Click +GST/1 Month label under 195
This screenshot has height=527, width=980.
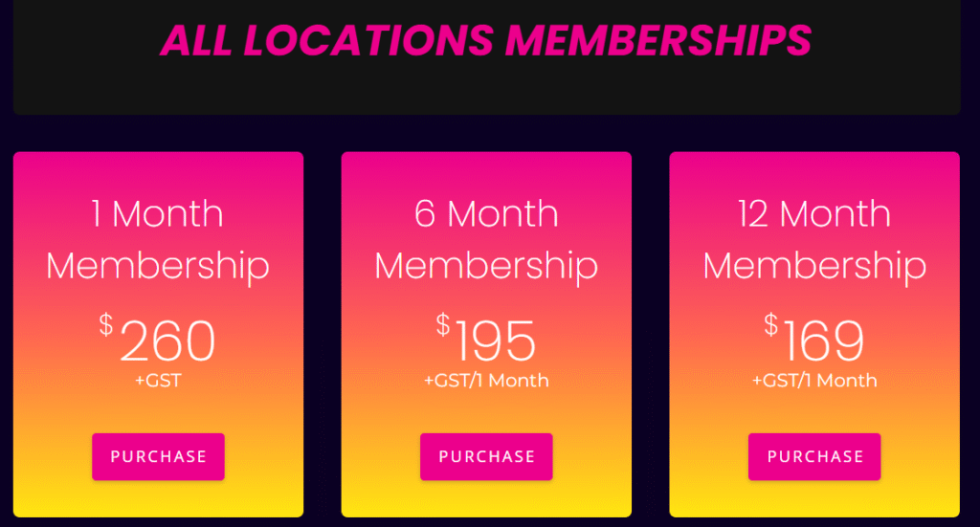(486, 381)
